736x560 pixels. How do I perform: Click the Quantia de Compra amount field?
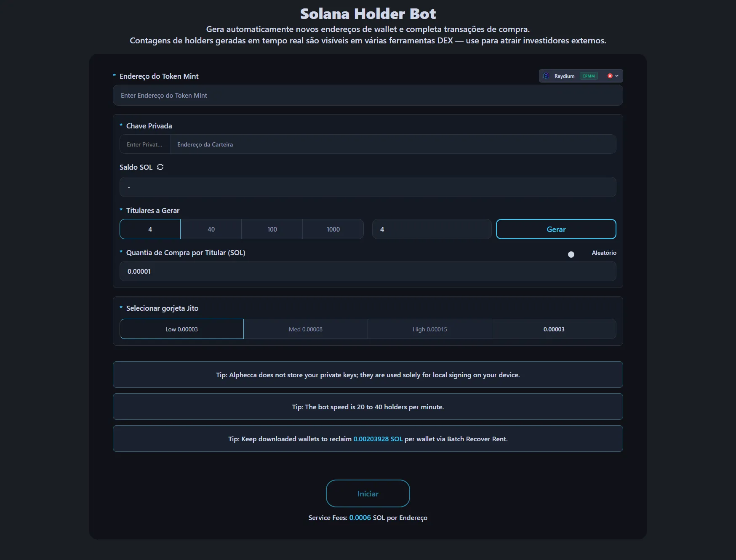368,271
